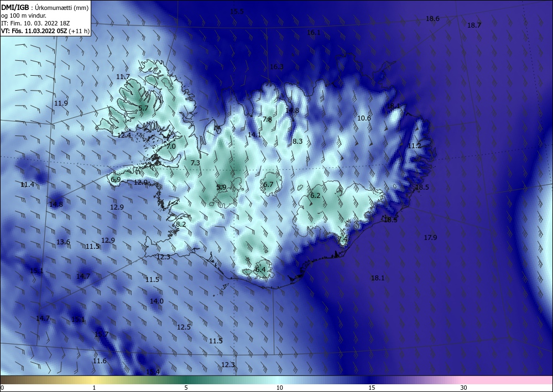Image resolution: width=553 pixels, height=392 pixels.
Task: Click the 15.5 value at the map top
Action: click(237, 11)
